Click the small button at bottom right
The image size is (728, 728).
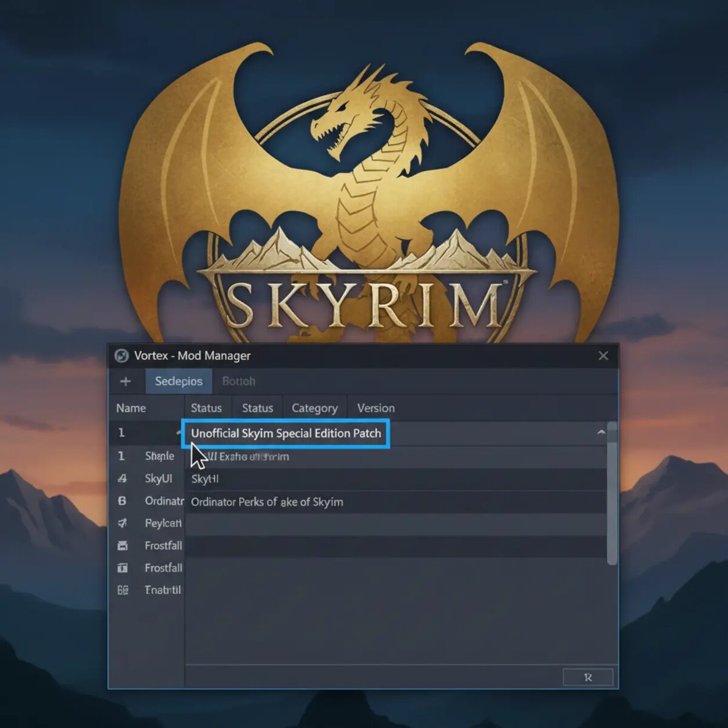[588, 677]
